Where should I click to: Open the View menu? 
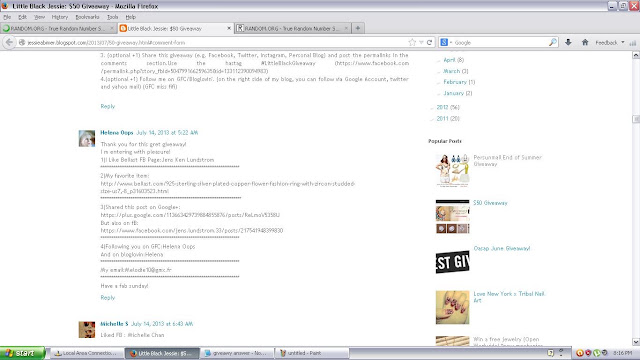[x=39, y=17]
